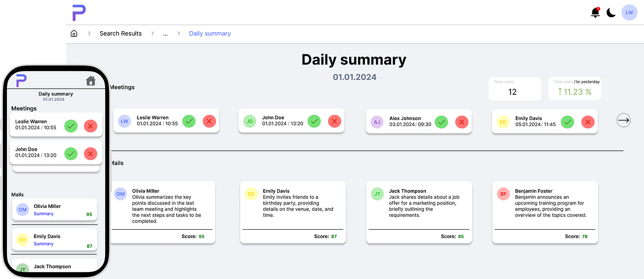Click ED avatar in mobile mail list

click(x=23, y=240)
